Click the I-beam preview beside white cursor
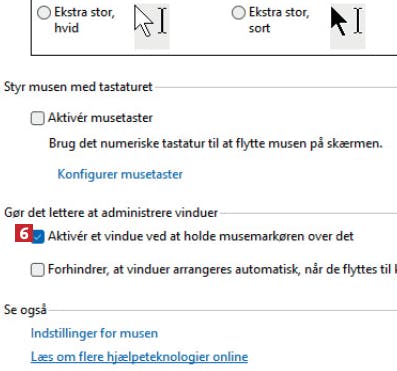Image resolution: width=397 pixels, height=371 pixels. 162,21
